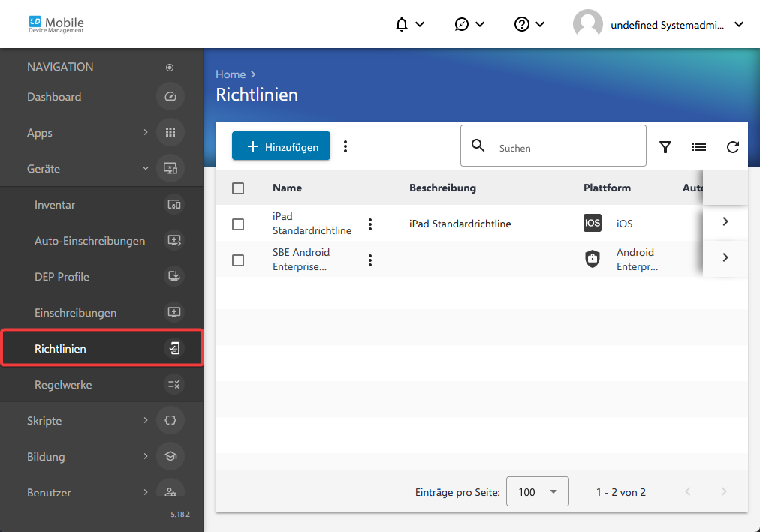This screenshot has width=760, height=532.
Task: Click the Mobile Device Management logo
Action: [56, 24]
